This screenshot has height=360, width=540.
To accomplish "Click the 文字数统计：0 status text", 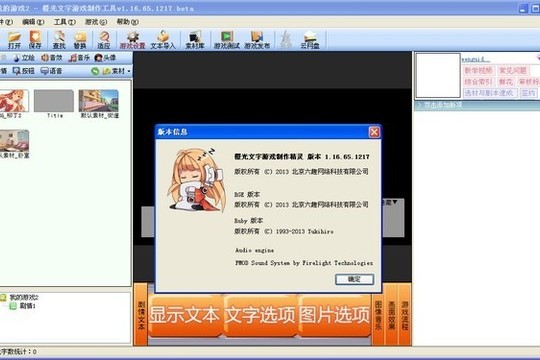I will click(x=18, y=352).
